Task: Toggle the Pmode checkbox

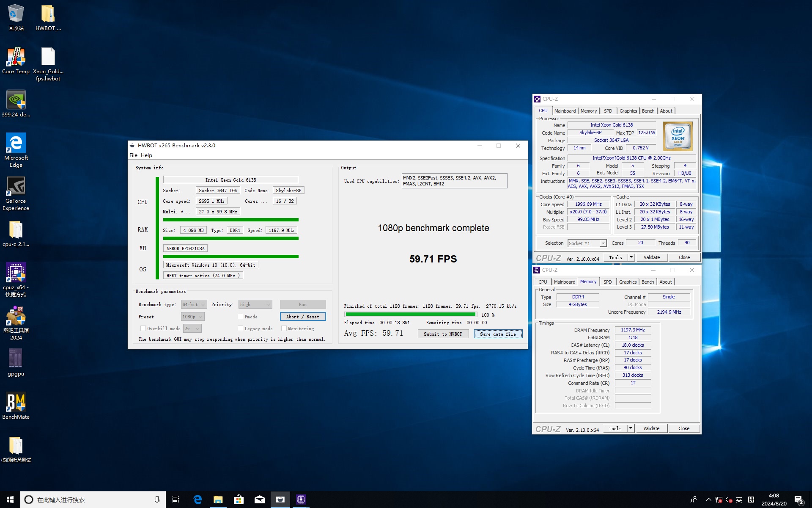Action: pos(240,317)
